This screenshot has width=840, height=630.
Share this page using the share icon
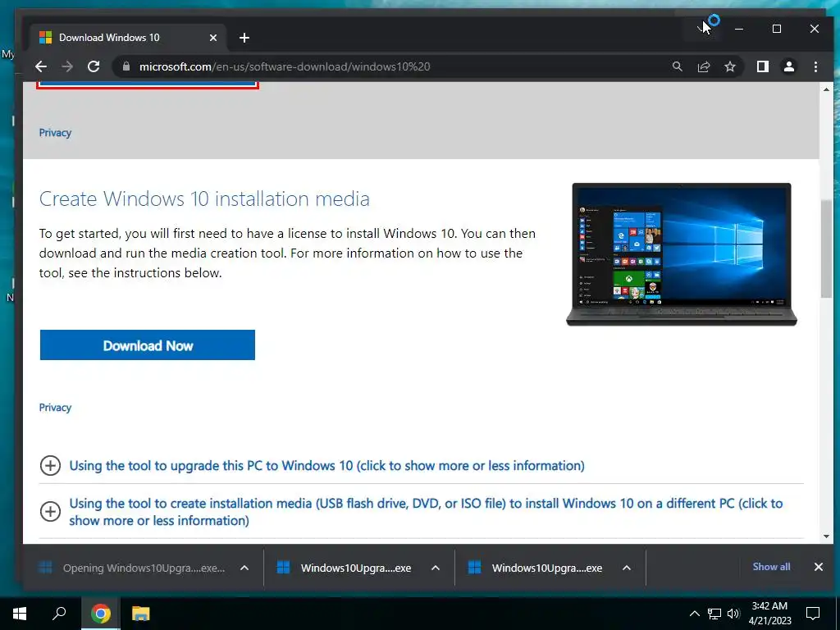tap(703, 66)
